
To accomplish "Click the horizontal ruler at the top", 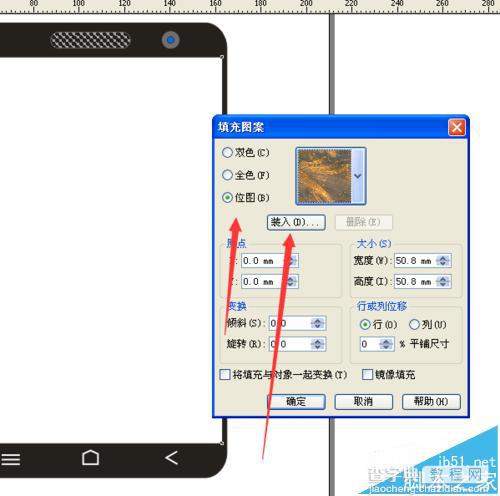I will pyautogui.click(x=250, y=7).
